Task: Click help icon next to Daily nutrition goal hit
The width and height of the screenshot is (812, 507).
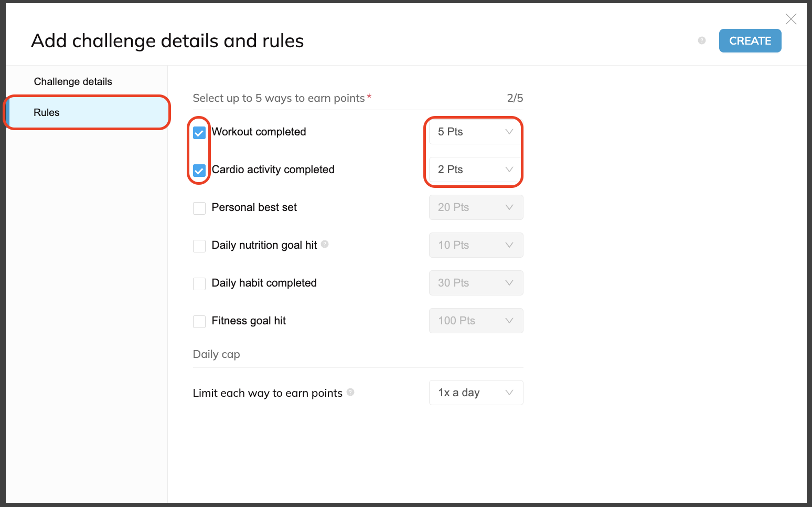Action: (325, 244)
